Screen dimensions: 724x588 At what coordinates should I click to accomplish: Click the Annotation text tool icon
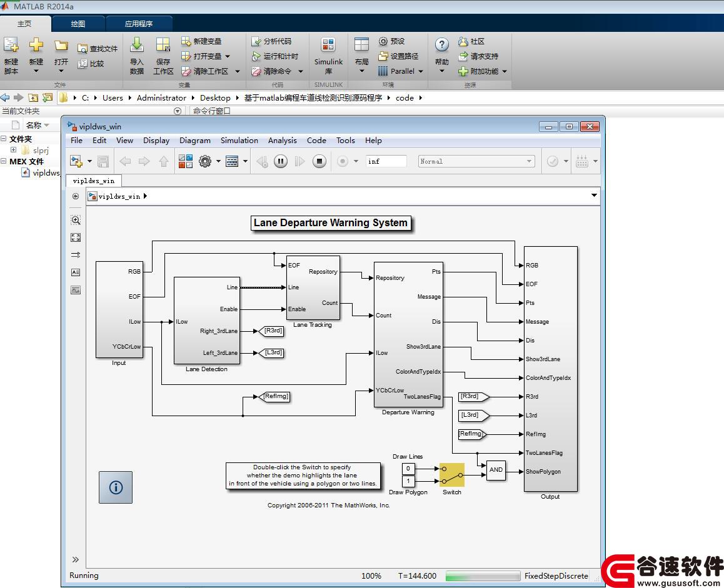click(x=76, y=272)
